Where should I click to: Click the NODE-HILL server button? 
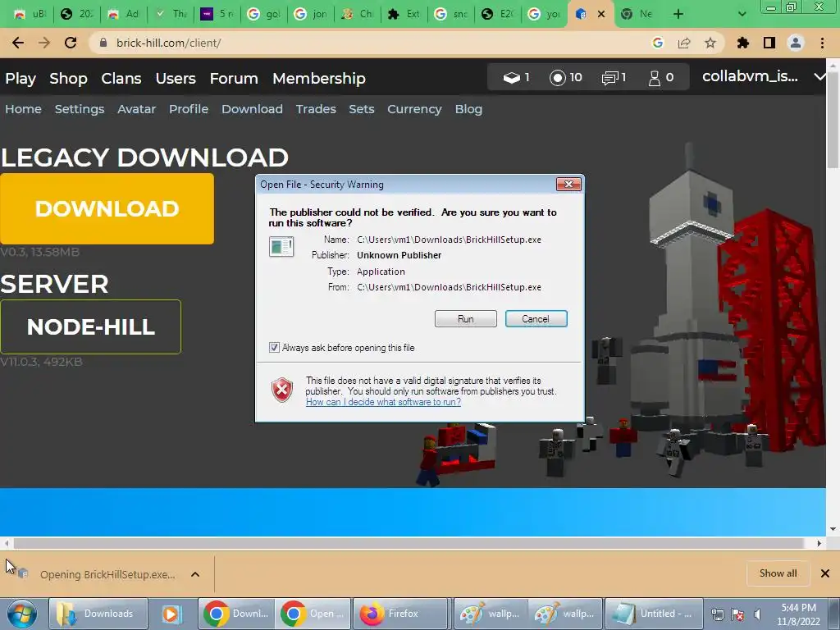coord(90,326)
